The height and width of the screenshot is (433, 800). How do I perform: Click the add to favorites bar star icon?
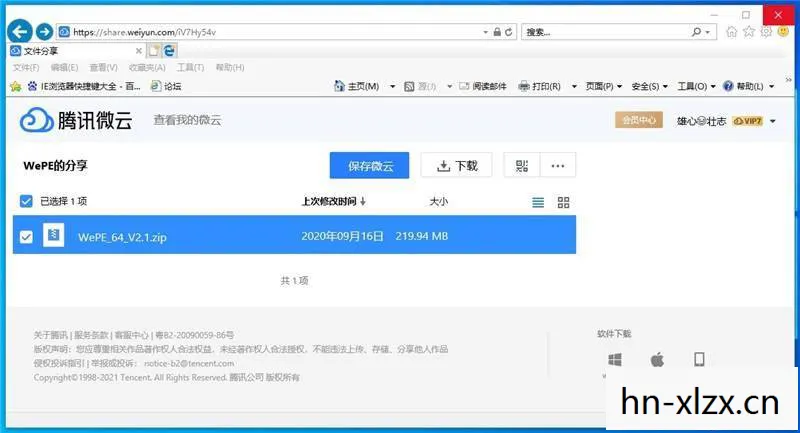click(x=15, y=86)
